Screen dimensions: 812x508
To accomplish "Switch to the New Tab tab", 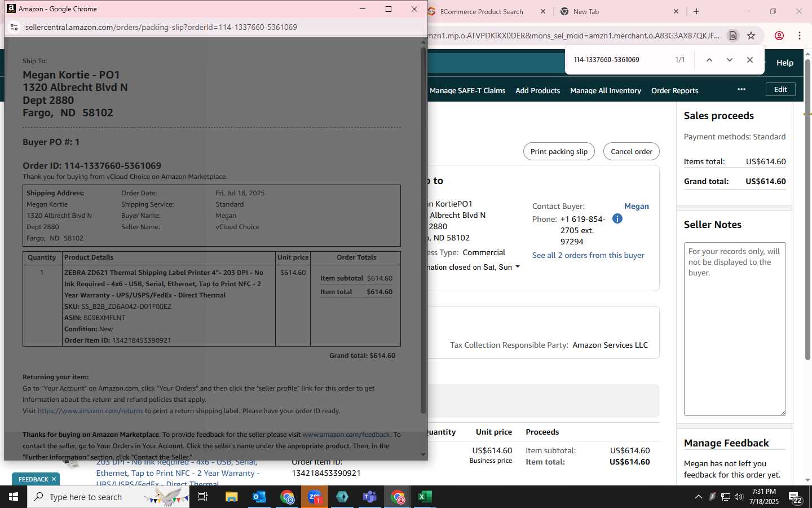I will tap(586, 11).
